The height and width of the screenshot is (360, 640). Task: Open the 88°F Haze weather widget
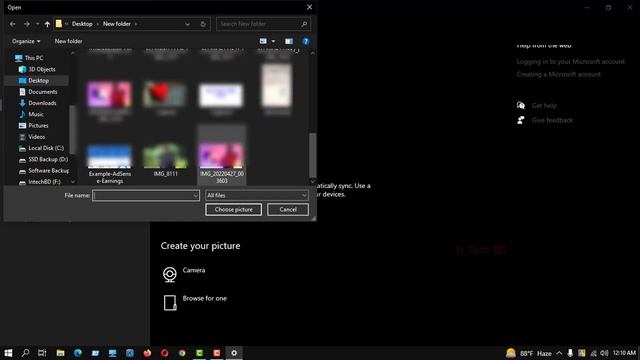[x=529, y=353]
